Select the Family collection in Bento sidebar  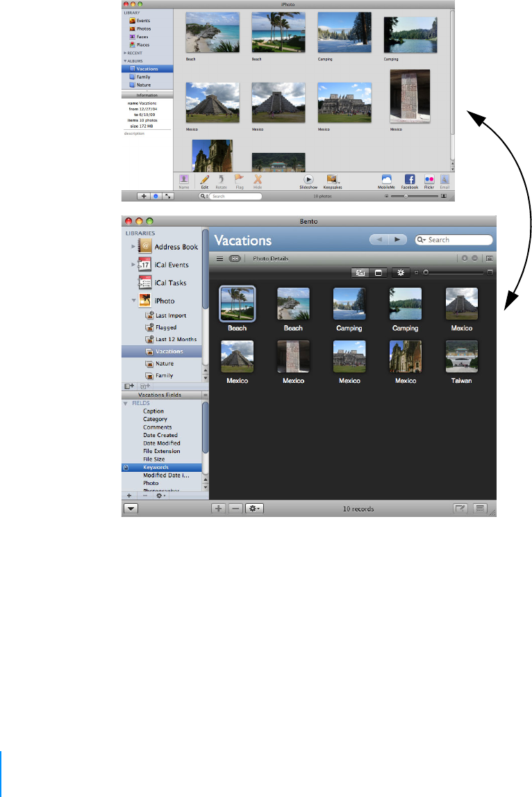click(x=160, y=376)
